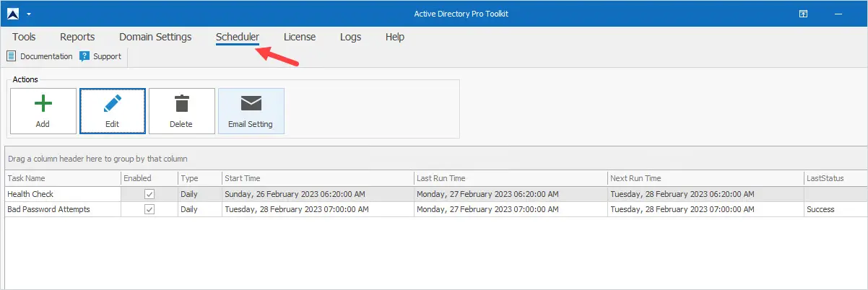Sort by Enabled column header
The image size is (868, 290).
click(x=149, y=178)
